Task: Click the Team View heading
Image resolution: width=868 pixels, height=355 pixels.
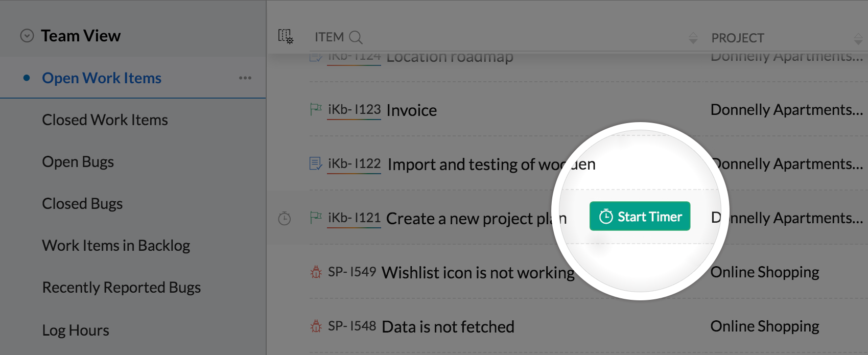Action: 81,36
